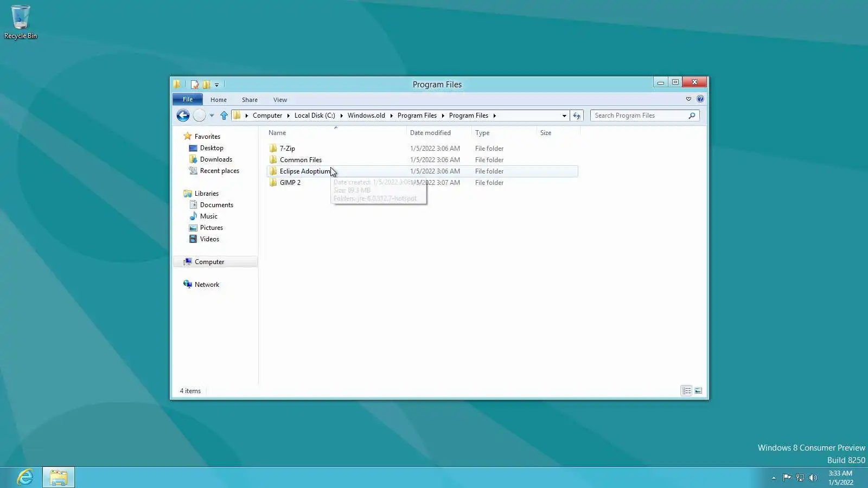868x488 pixels.
Task: Open Recent places in navigation pane
Action: click(x=219, y=171)
